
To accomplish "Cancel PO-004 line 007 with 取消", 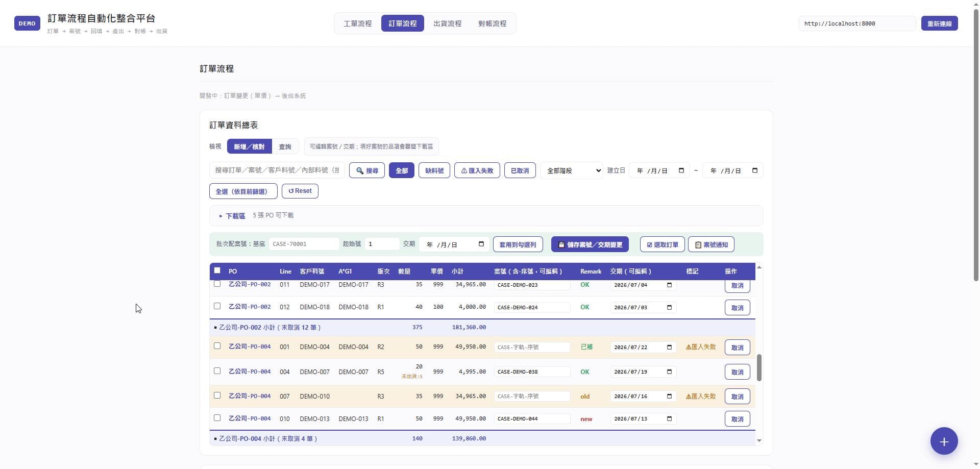I will [x=737, y=397].
